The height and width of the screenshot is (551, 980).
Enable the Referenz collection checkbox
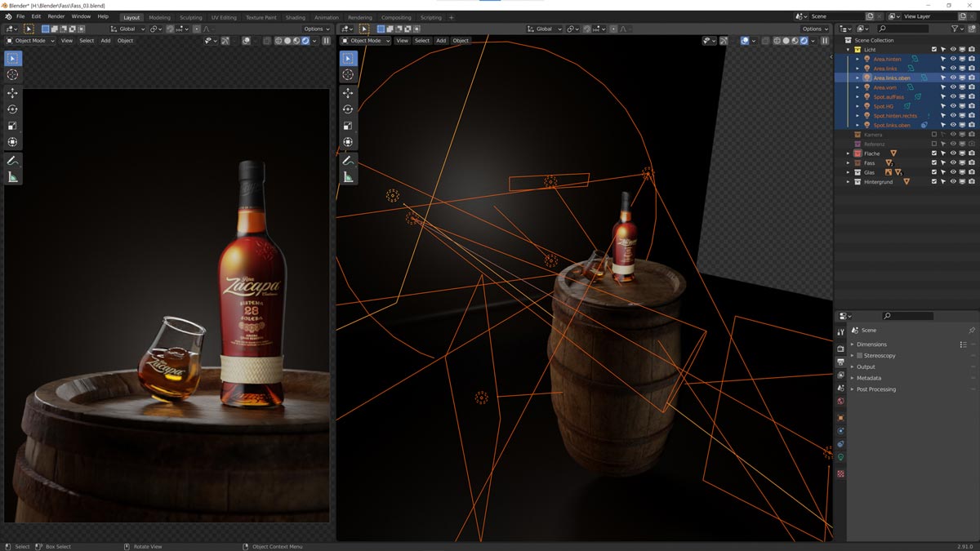click(x=934, y=144)
